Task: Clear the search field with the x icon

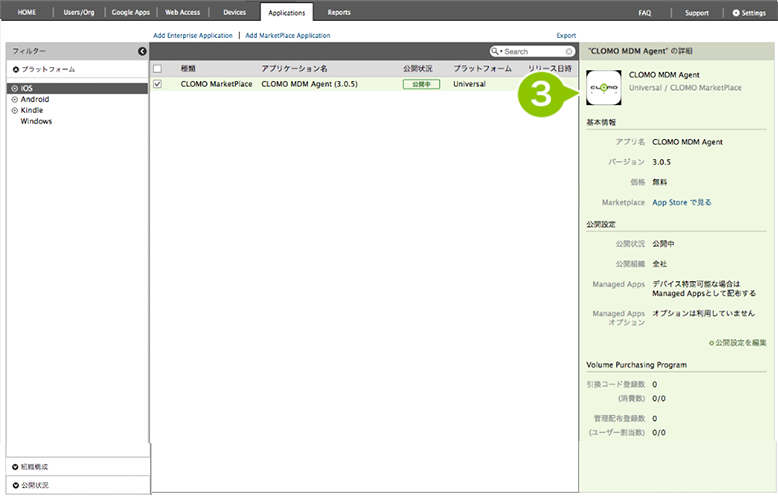Action: (x=569, y=52)
